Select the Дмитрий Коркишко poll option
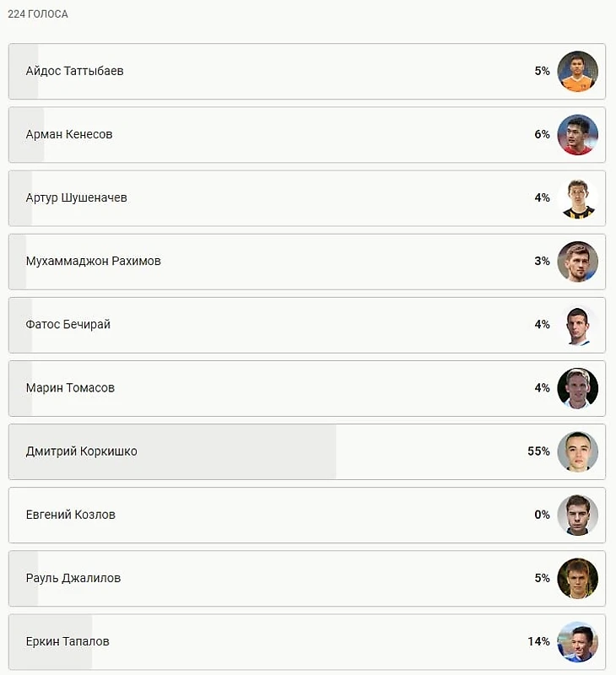This screenshot has height=675, width=616. tap(307, 451)
